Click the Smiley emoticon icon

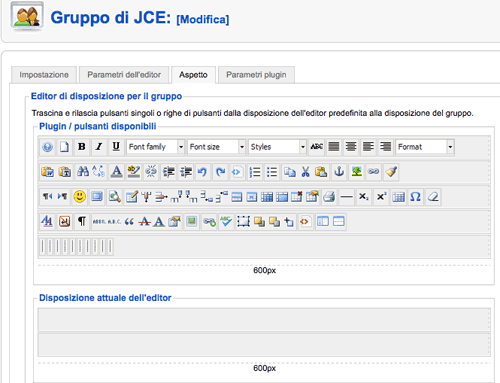[x=79, y=197]
